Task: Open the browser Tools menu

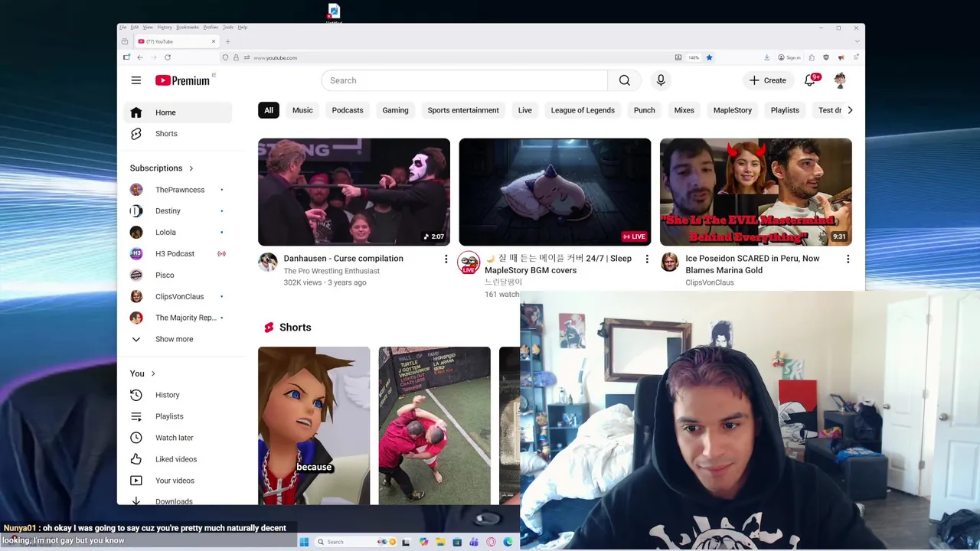Action: [228, 28]
